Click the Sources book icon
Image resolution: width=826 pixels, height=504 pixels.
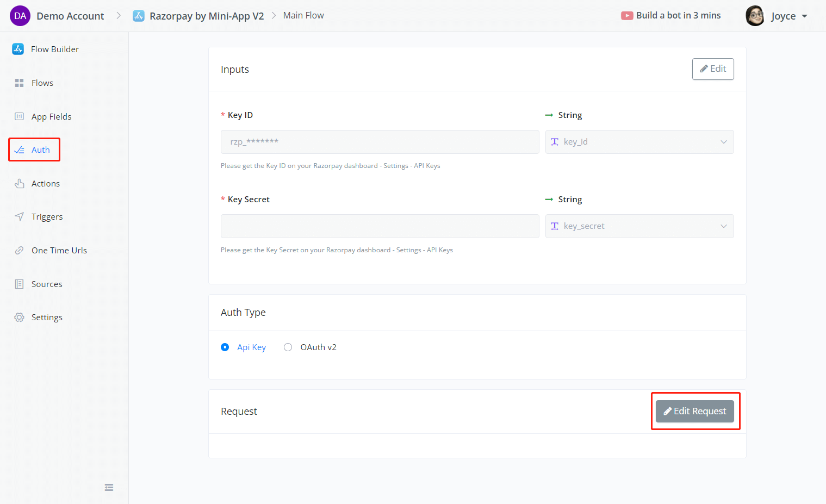click(19, 284)
